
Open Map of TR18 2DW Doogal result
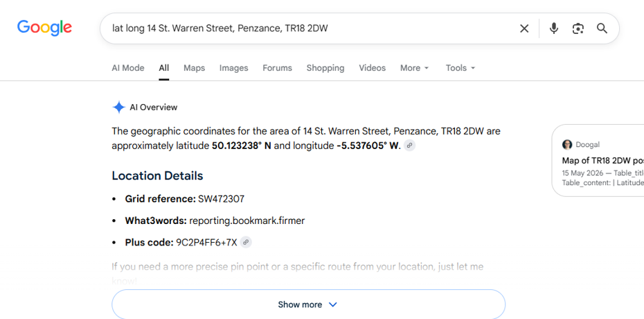(x=603, y=160)
